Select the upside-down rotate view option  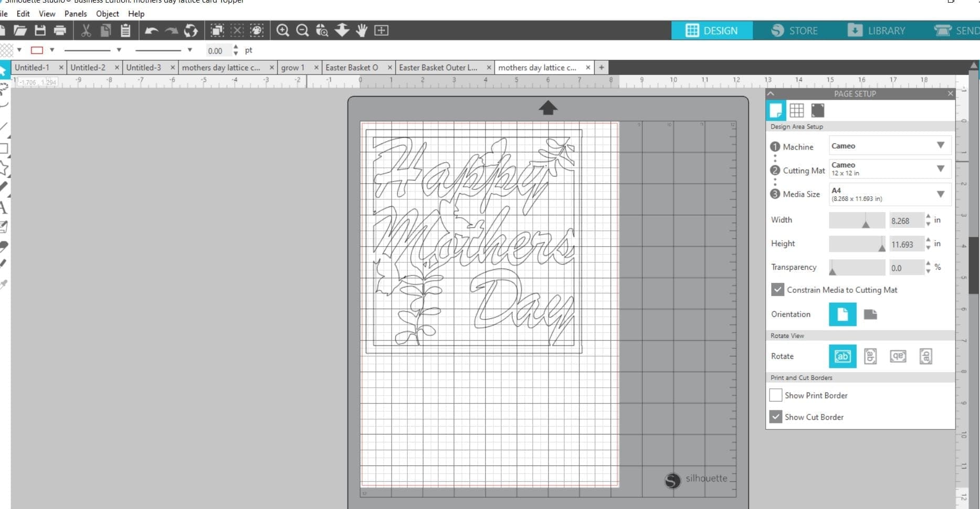tap(898, 356)
